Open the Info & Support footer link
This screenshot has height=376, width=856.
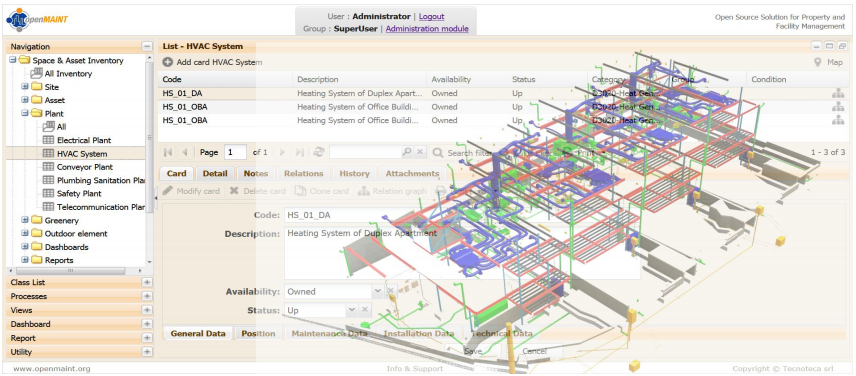[x=414, y=368]
